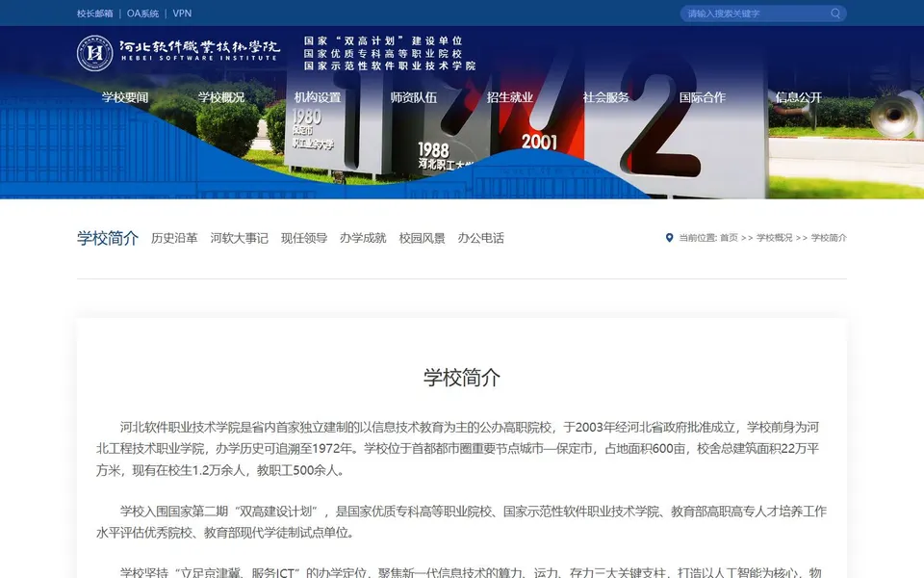Screen dimensions: 924x578
Task: Open the 社会服务 navigation menu
Action: 605,97
